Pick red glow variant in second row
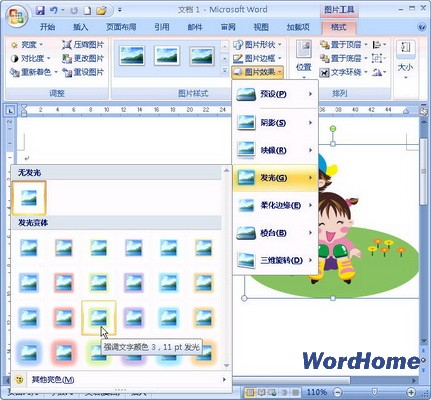431x400 pixels. click(64, 283)
